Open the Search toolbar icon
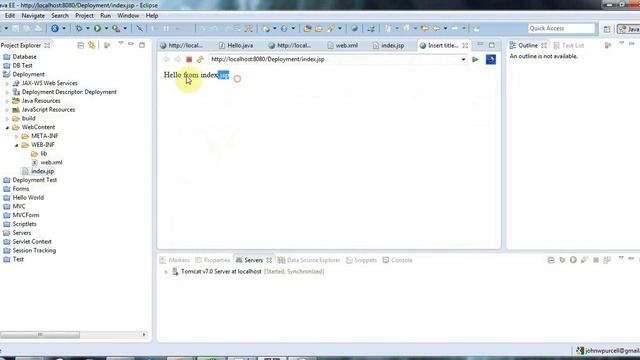 [x=331, y=29]
